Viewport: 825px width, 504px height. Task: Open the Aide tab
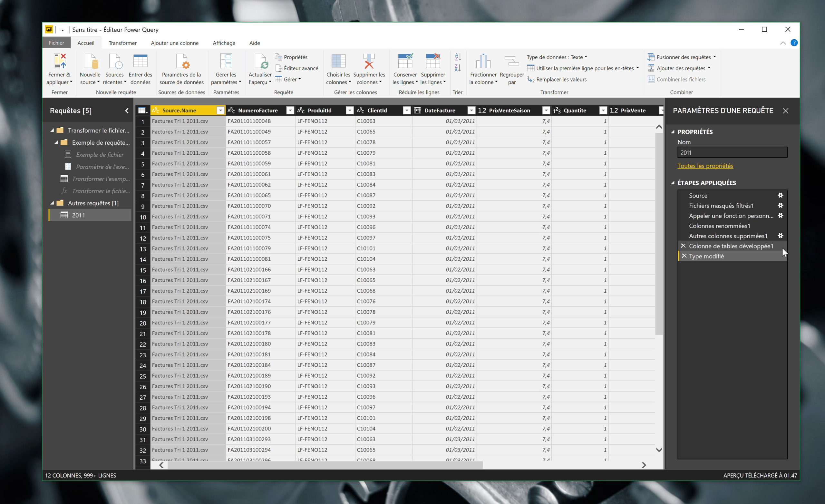click(x=255, y=43)
